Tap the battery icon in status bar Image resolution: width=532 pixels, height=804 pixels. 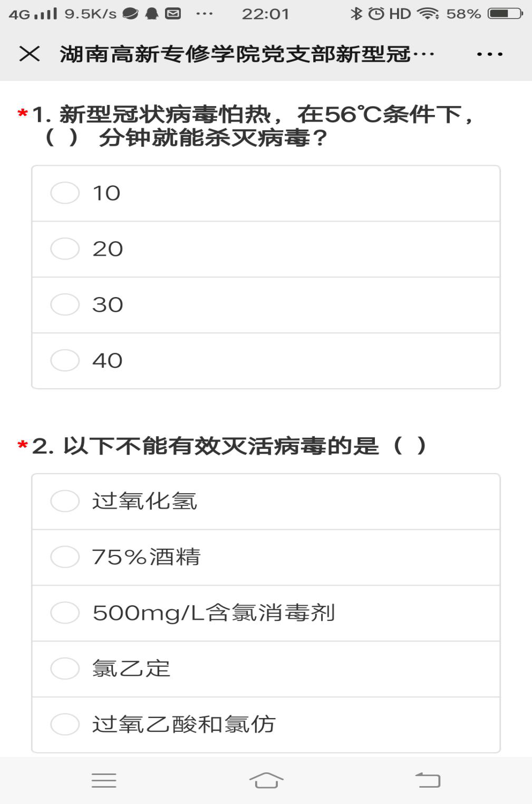click(x=505, y=14)
